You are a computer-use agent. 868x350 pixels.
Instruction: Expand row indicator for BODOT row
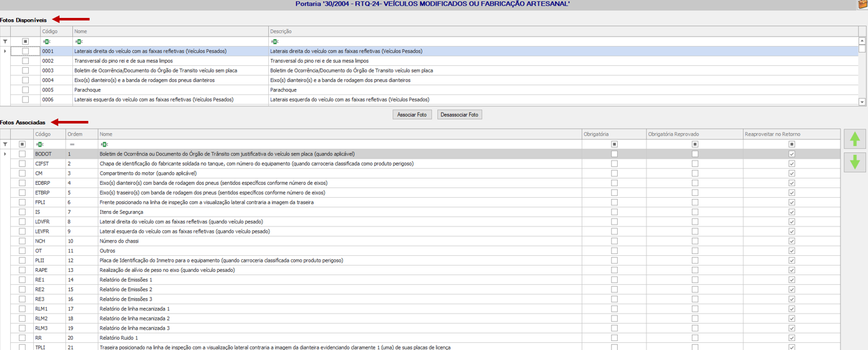tap(5, 154)
